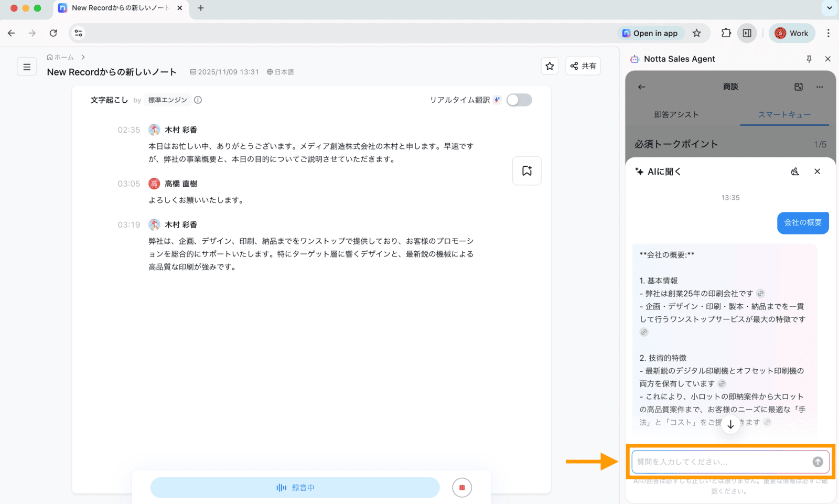
Task: Open the more options ellipsis in 商談
Action: coord(820,87)
